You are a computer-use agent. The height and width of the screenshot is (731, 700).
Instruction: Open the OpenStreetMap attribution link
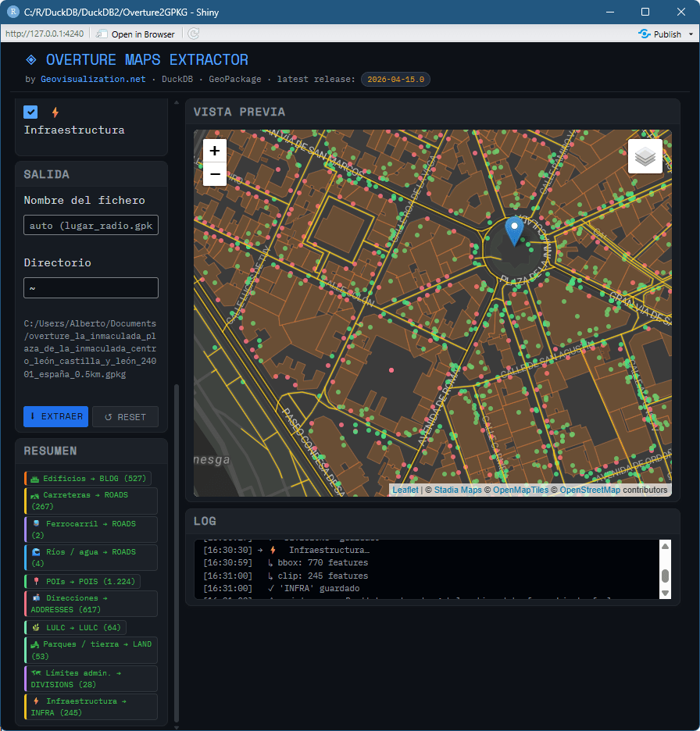[590, 490]
